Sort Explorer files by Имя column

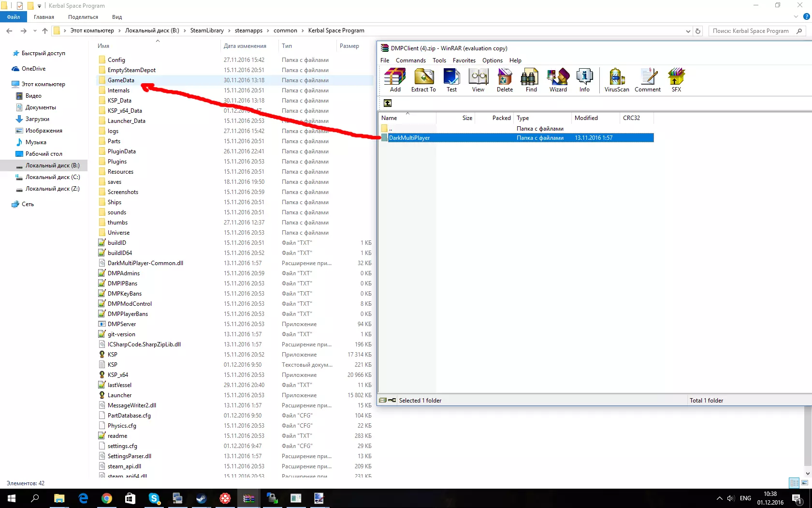158,46
